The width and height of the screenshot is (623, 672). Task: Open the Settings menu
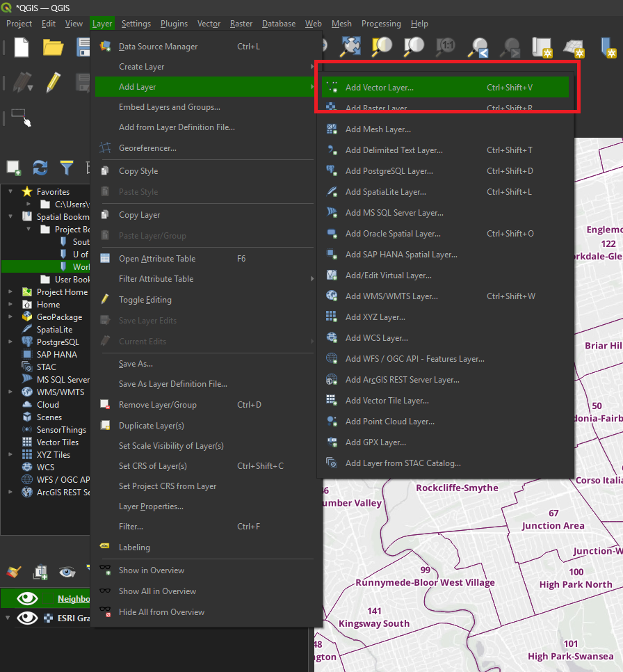coord(136,24)
